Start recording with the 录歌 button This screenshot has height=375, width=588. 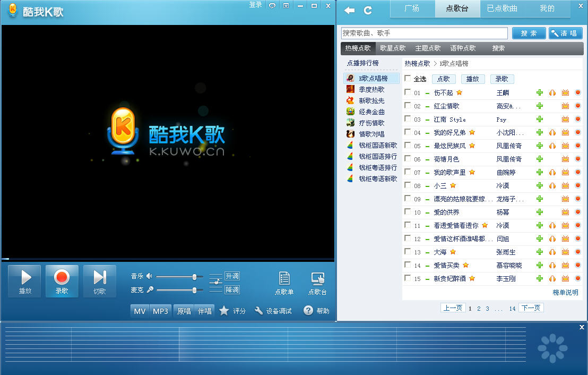[x=62, y=281]
